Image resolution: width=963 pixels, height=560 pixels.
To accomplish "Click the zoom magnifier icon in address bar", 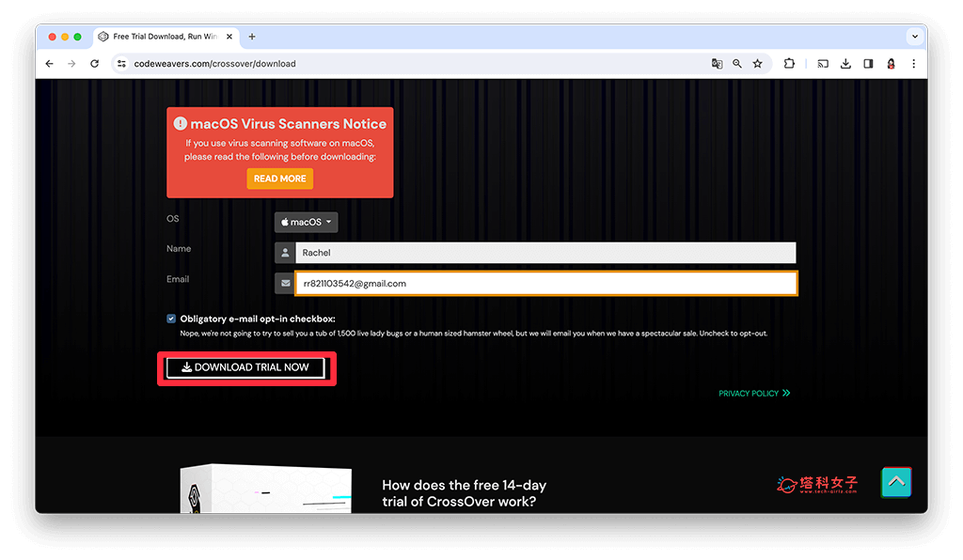I will point(737,64).
